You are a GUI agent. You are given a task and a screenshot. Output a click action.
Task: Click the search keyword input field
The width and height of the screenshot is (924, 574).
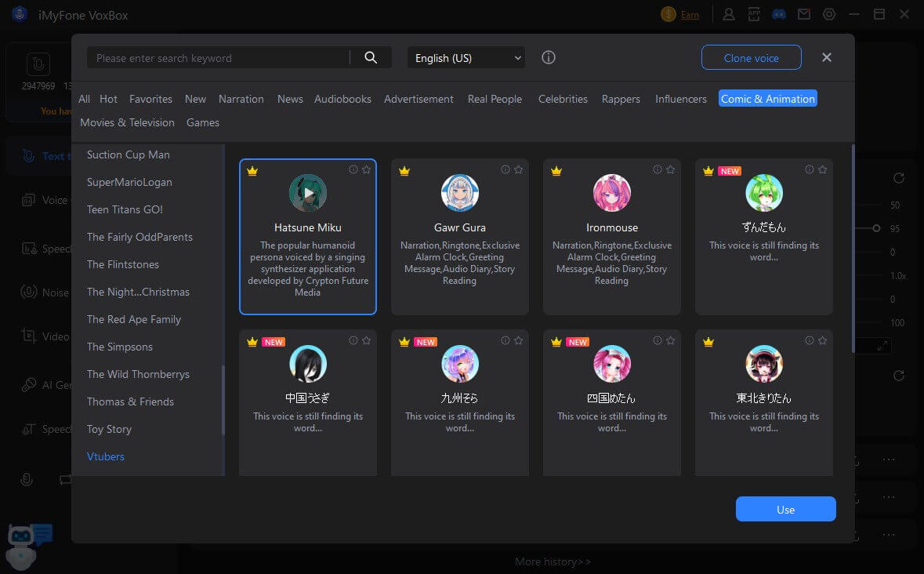tap(218, 58)
